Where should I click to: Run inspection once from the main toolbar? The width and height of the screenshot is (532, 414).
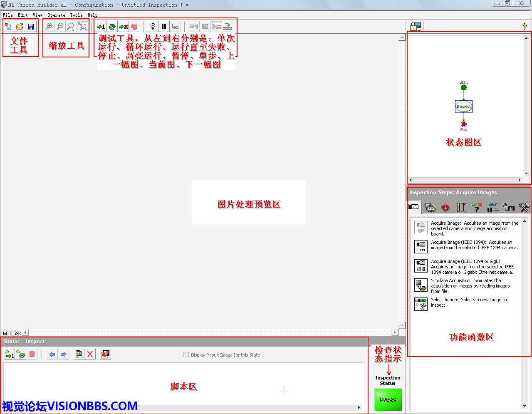(101, 27)
